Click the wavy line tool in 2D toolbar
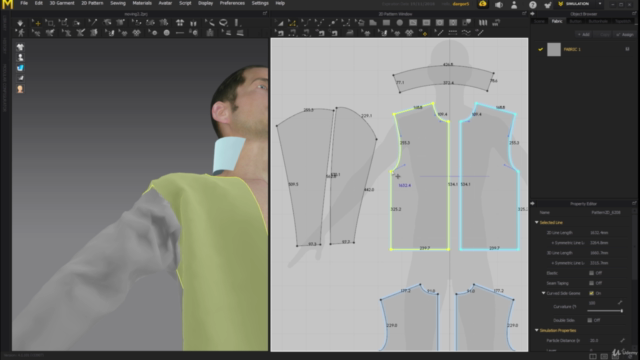640x360 pixels. pyautogui.click(x=466, y=33)
